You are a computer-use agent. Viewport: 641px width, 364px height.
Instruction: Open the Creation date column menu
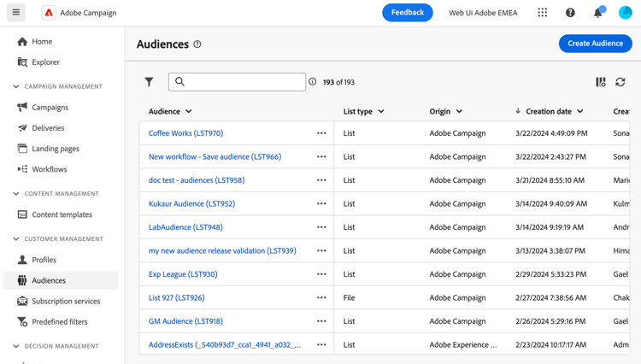[580, 111]
